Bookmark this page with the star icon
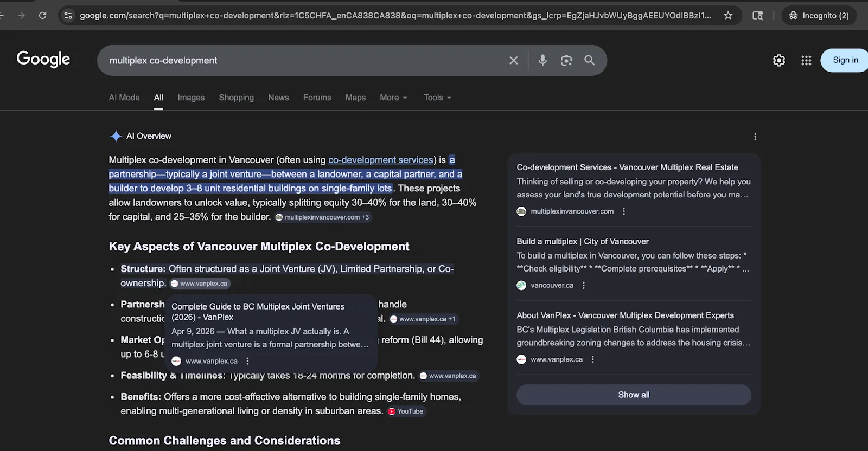Screen dimensions: 868x451 click(x=728, y=15)
